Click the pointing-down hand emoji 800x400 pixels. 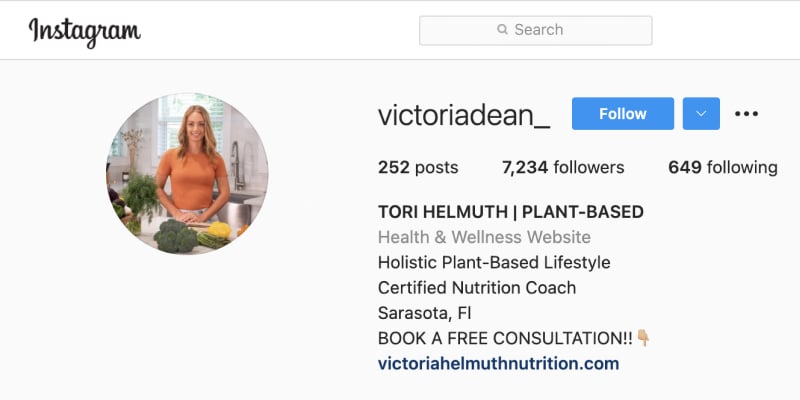point(643,338)
